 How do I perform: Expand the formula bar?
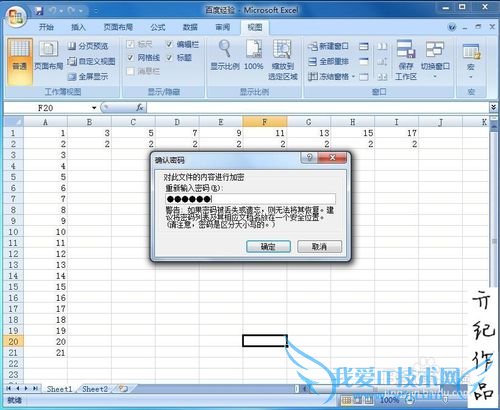pyautogui.click(x=493, y=107)
